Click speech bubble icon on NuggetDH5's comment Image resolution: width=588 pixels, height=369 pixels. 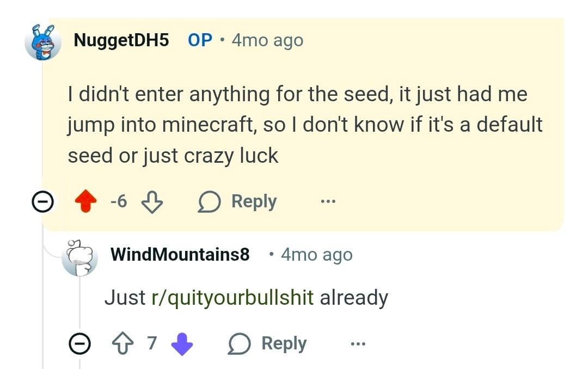(x=208, y=202)
